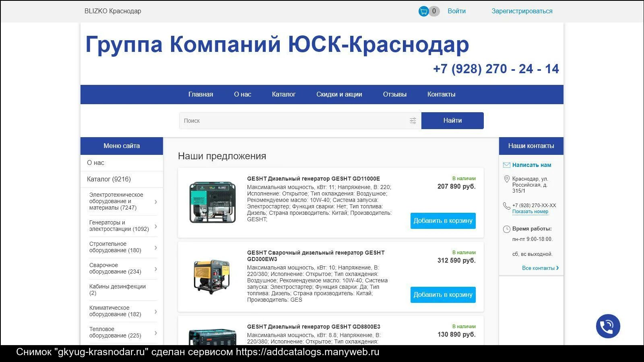The height and width of the screenshot is (362, 644).
Task: Click the header phone number +7 (928) 270-24-14
Action: pyautogui.click(x=496, y=69)
